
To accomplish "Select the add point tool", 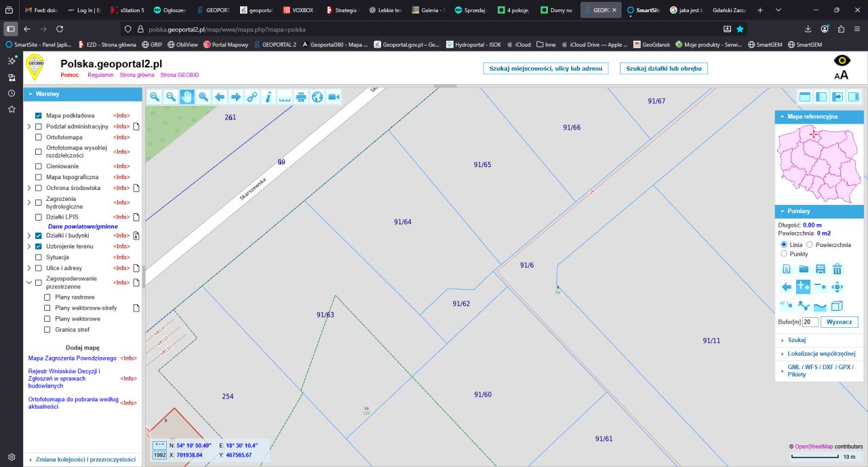I will (x=804, y=287).
